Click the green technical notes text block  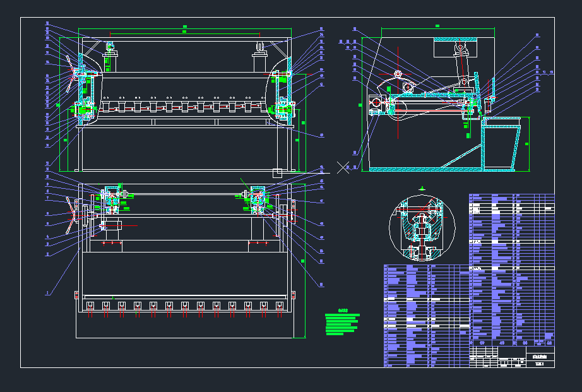(x=341, y=323)
